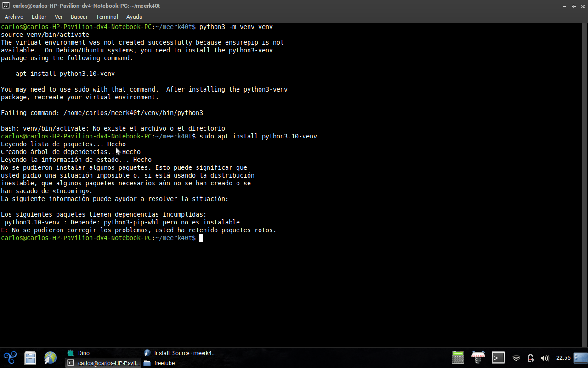Launch the file manager from the panel
This screenshot has height=368, width=588.
(x=30, y=358)
